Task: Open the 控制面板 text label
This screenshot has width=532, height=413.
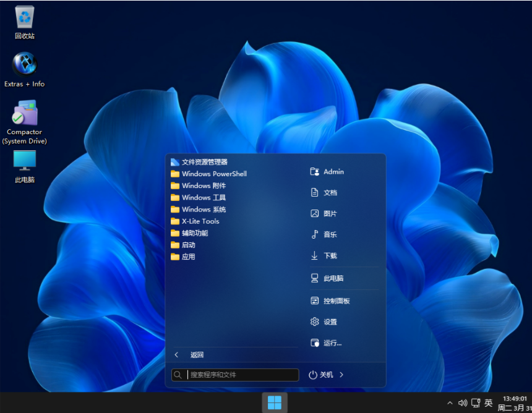Action: [x=337, y=301]
